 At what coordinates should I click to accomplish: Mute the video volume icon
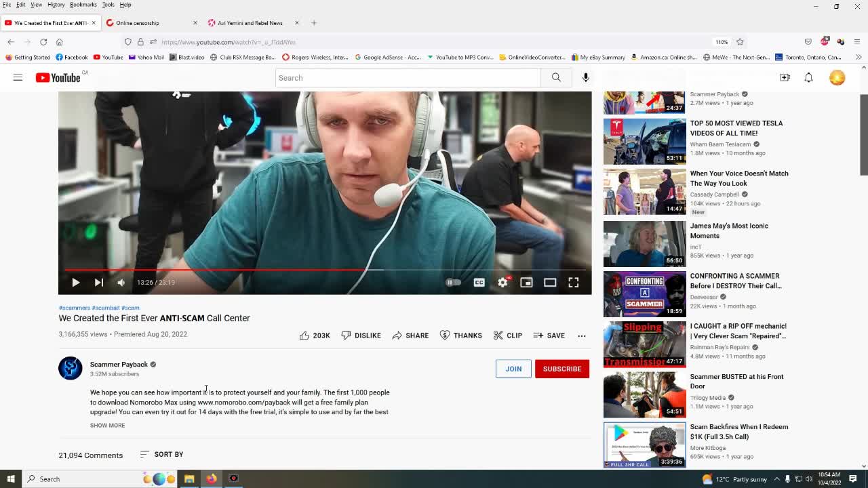pos(121,283)
